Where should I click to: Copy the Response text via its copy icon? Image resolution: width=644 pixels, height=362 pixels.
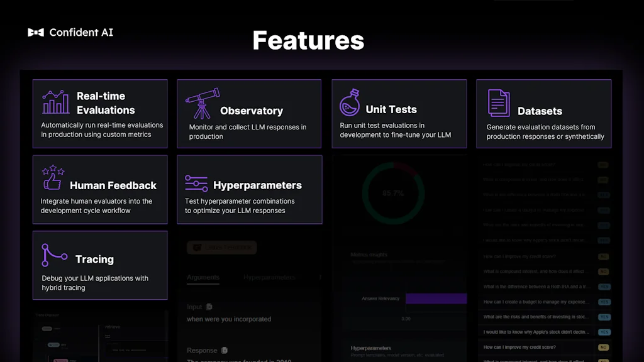pyautogui.click(x=223, y=350)
